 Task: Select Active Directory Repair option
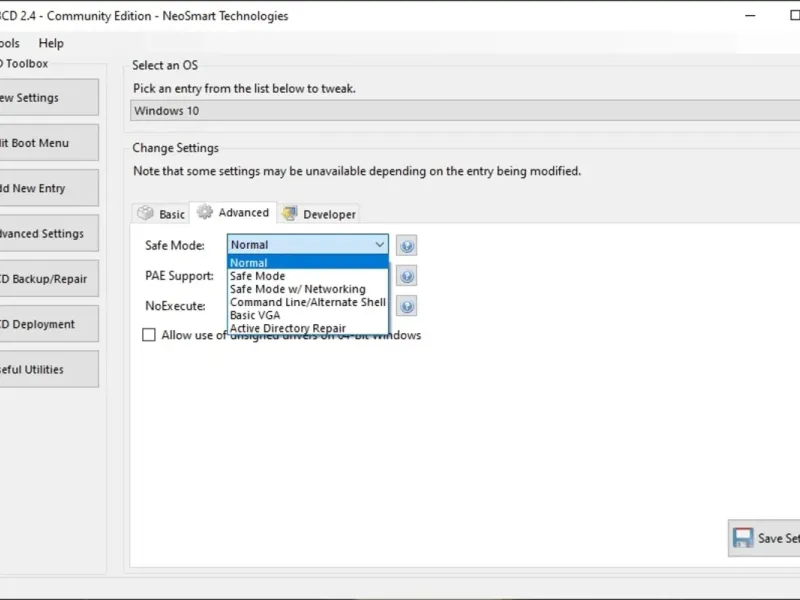[308, 328]
